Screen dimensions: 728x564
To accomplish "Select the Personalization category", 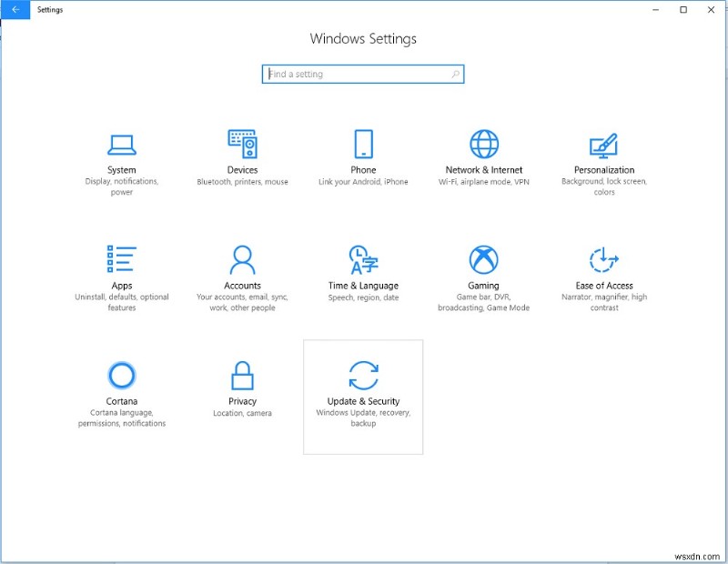I will point(603,155).
